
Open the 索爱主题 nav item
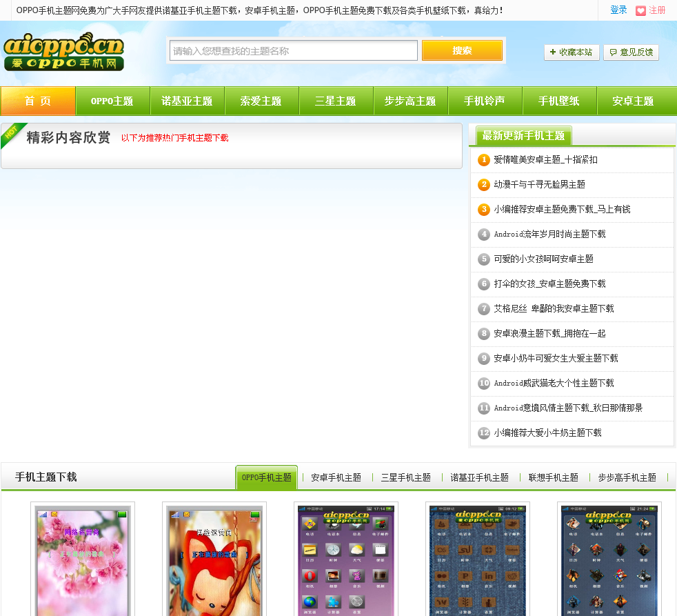click(261, 101)
